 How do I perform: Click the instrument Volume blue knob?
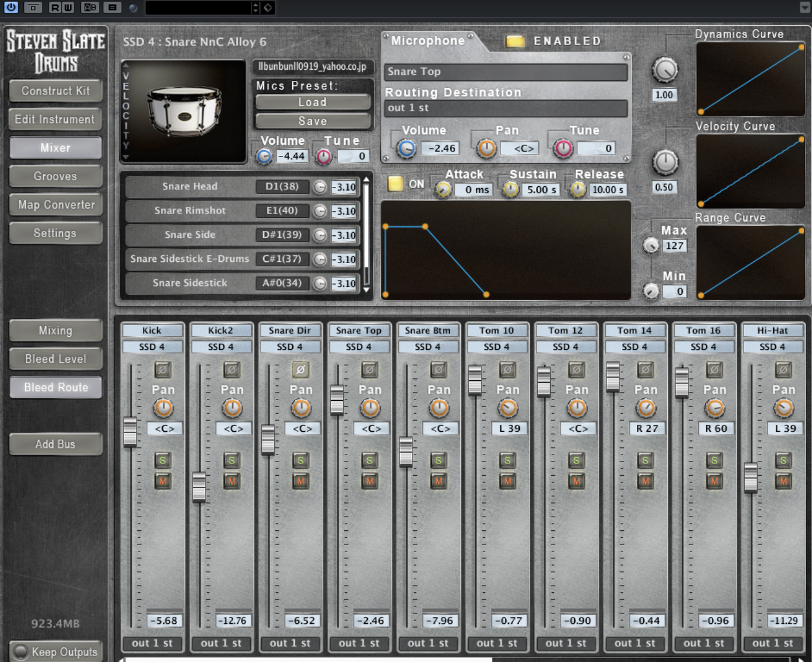(264, 156)
